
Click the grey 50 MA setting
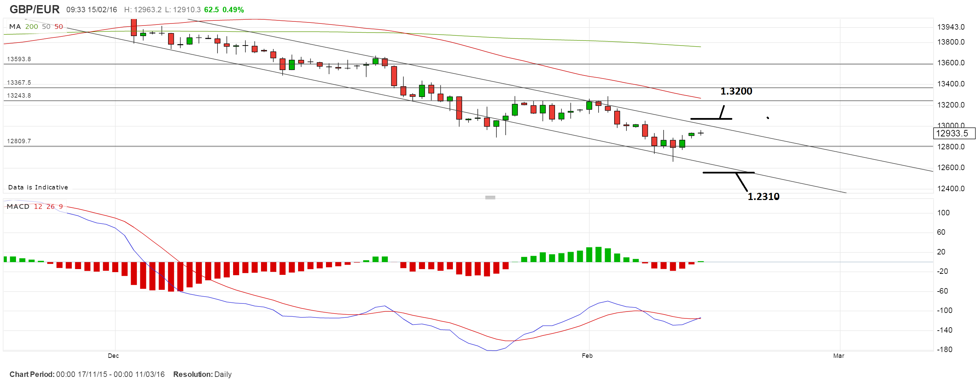(x=46, y=27)
